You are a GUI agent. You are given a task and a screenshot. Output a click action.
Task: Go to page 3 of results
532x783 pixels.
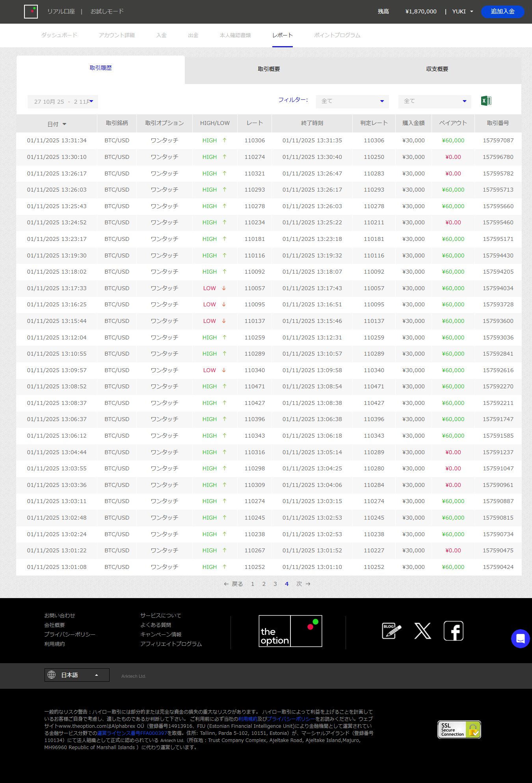click(x=275, y=584)
